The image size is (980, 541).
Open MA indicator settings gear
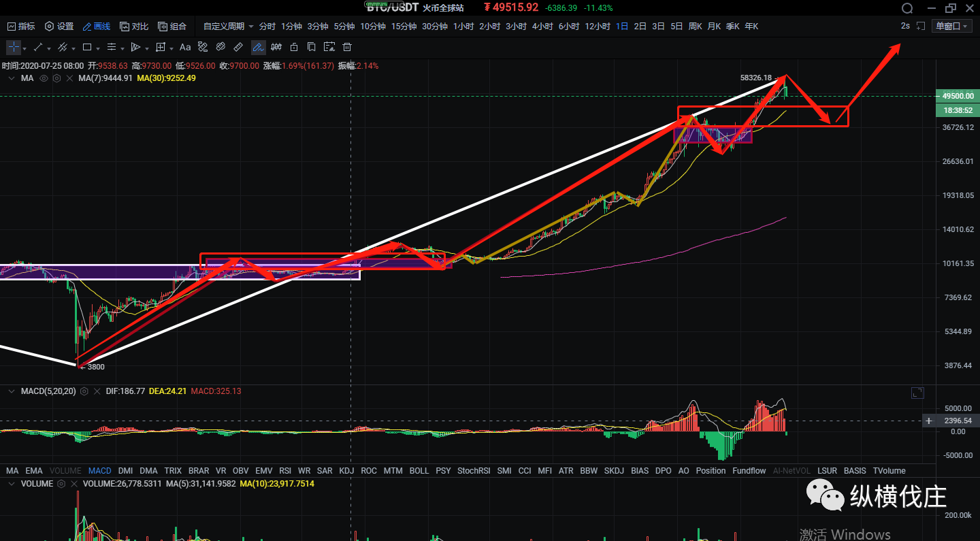tap(57, 78)
